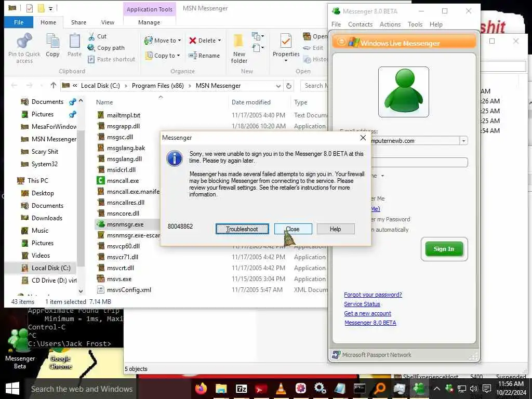The width and height of the screenshot is (532, 399).
Task: Switch to the View ribbon tab
Action: tap(108, 22)
